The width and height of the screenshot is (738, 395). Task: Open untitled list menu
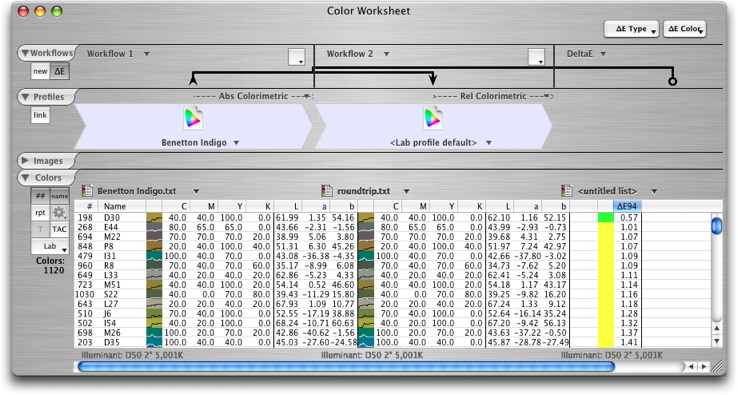(x=654, y=192)
